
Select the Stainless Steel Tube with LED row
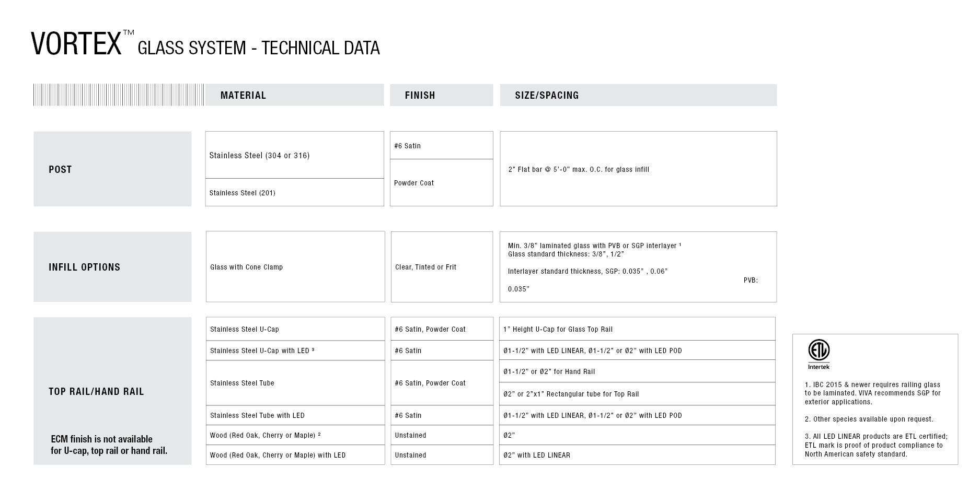491,415
